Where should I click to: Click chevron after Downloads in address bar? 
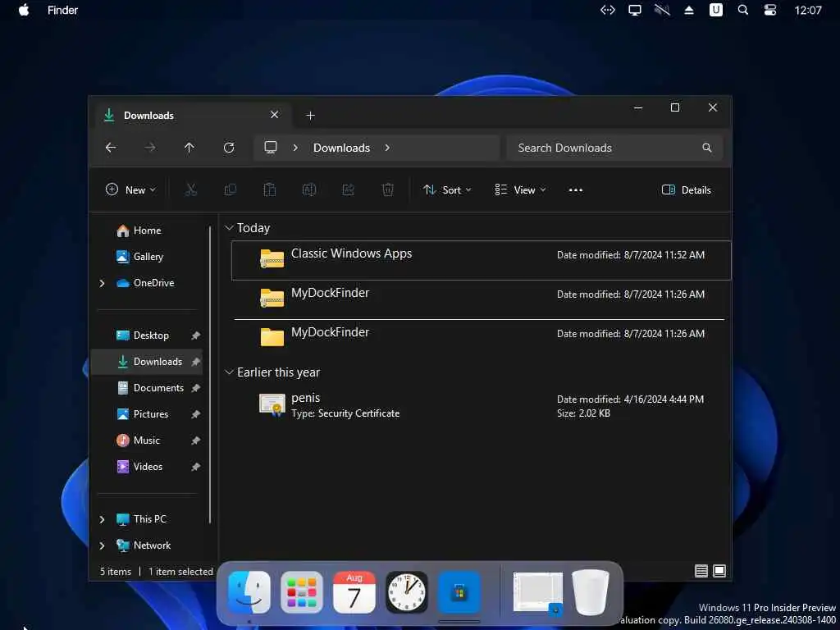(387, 148)
